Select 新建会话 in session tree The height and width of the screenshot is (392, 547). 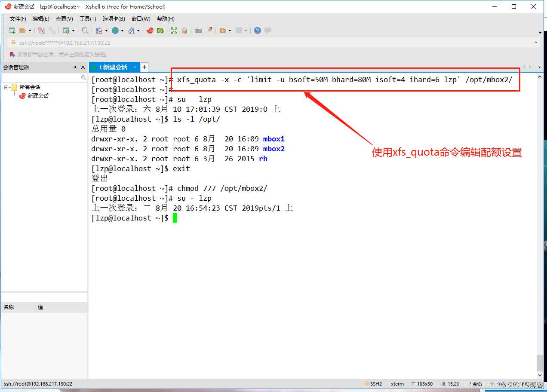click(x=38, y=96)
